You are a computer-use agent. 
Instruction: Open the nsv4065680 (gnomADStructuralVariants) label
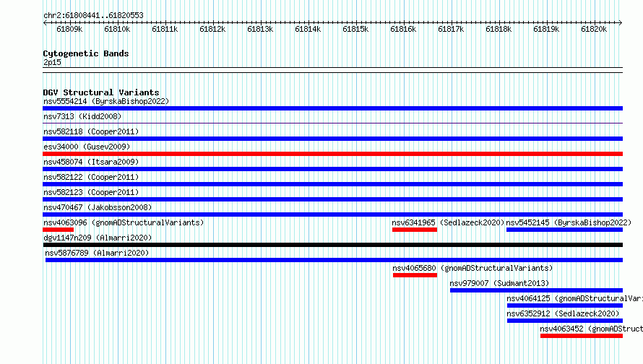pos(472,268)
